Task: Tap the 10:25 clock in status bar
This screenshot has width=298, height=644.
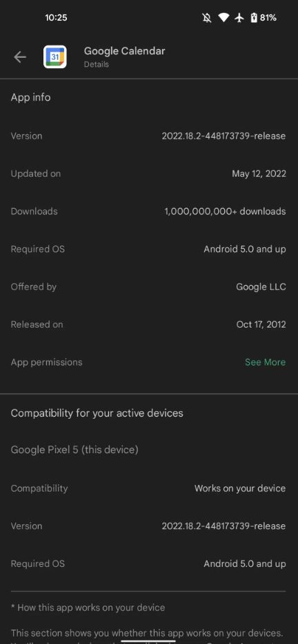Action: click(x=56, y=18)
